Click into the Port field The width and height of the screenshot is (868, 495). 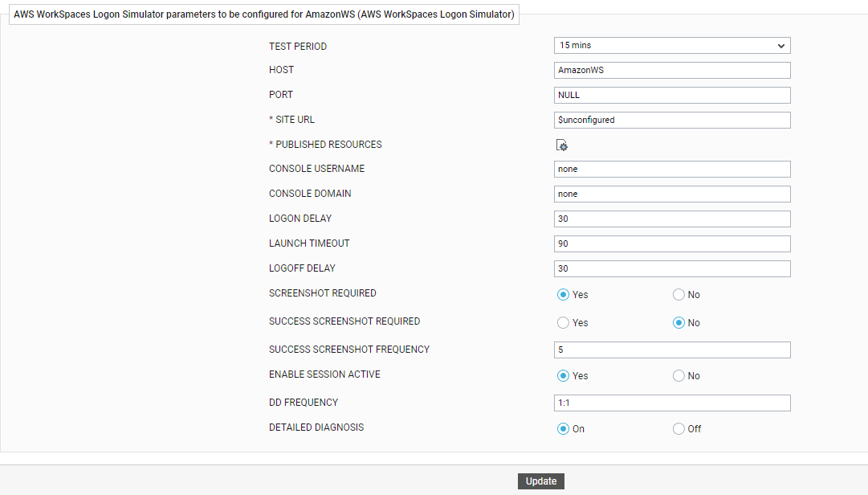point(672,96)
